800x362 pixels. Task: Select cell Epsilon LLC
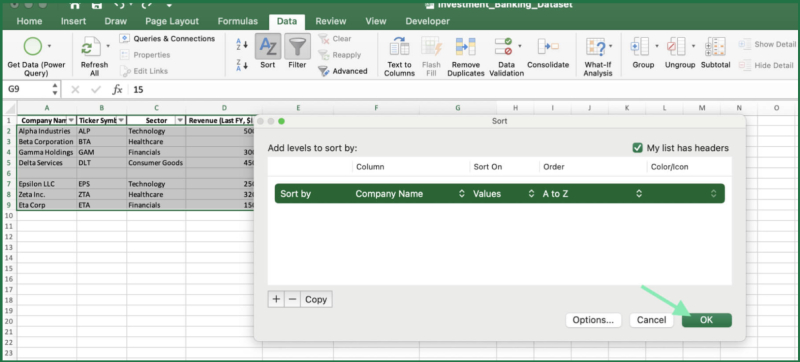pyautogui.click(x=47, y=184)
